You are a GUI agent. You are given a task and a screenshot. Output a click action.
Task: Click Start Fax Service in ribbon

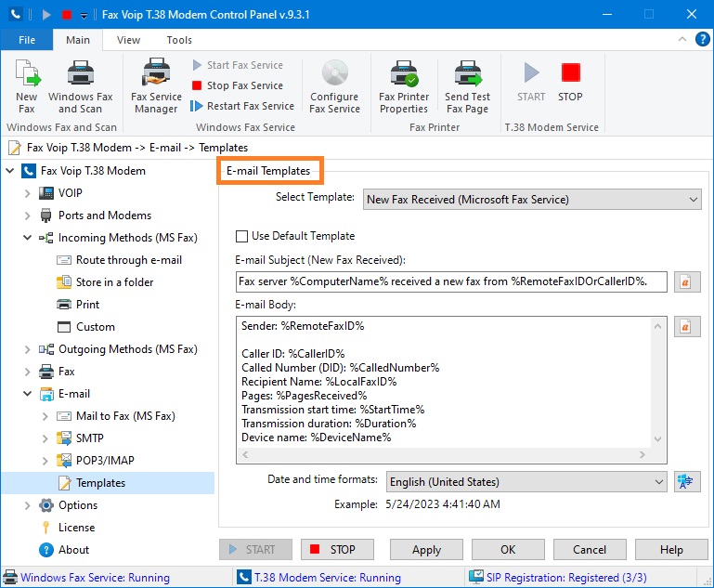(x=238, y=65)
